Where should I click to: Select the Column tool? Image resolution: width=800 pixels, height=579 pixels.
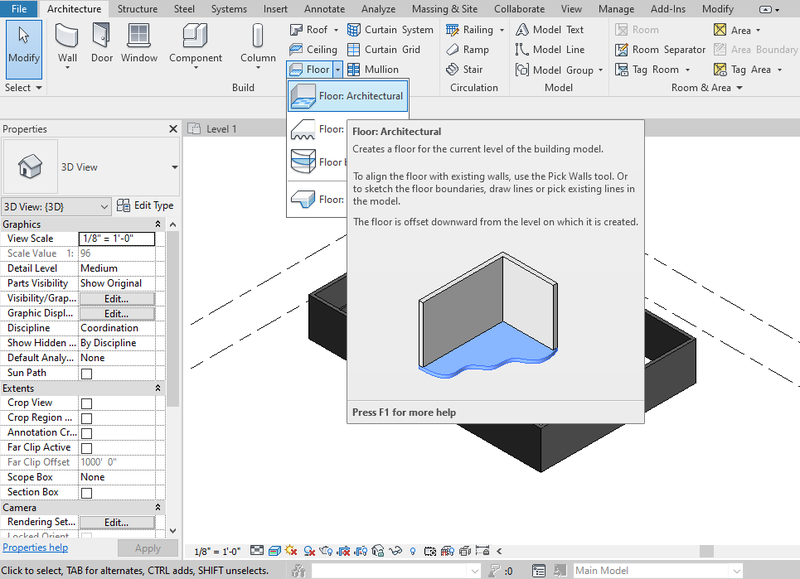tap(258, 46)
